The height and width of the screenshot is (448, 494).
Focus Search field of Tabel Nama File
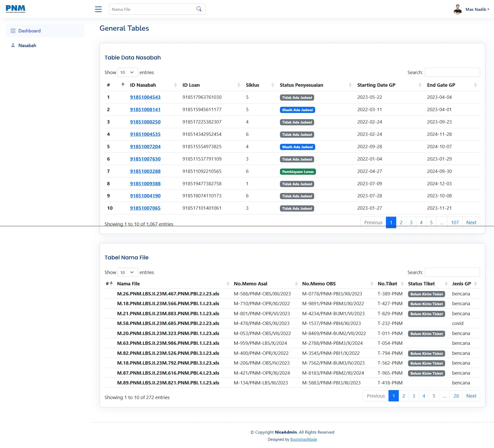[452, 272]
